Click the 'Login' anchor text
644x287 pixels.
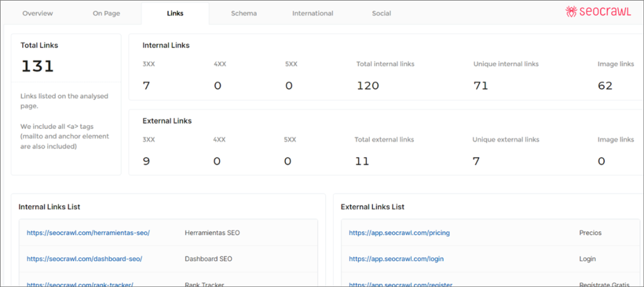coord(587,259)
